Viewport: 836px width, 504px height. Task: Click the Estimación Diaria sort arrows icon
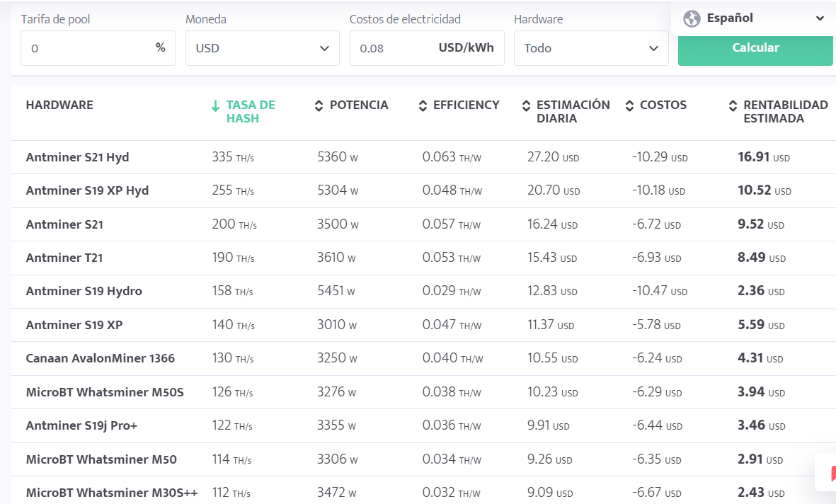tap(526, 105)
